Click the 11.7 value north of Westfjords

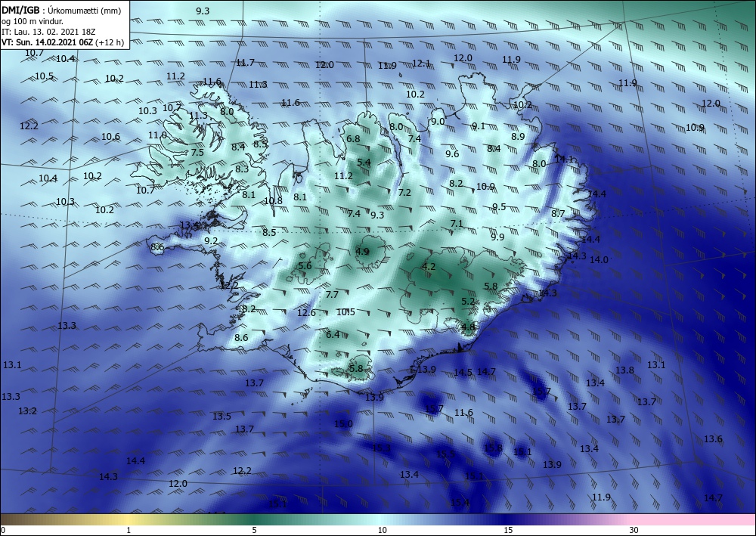click(245, 62)
